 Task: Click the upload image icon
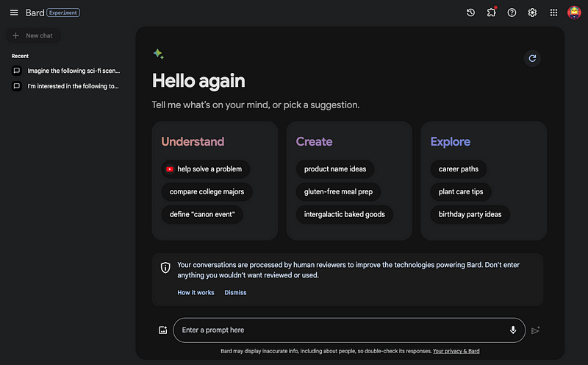point(162,330)
